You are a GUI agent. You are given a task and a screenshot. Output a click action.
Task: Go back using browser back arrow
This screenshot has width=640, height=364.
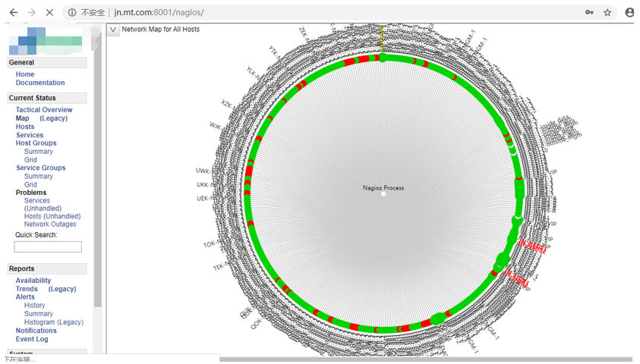[x=14, y=13]
